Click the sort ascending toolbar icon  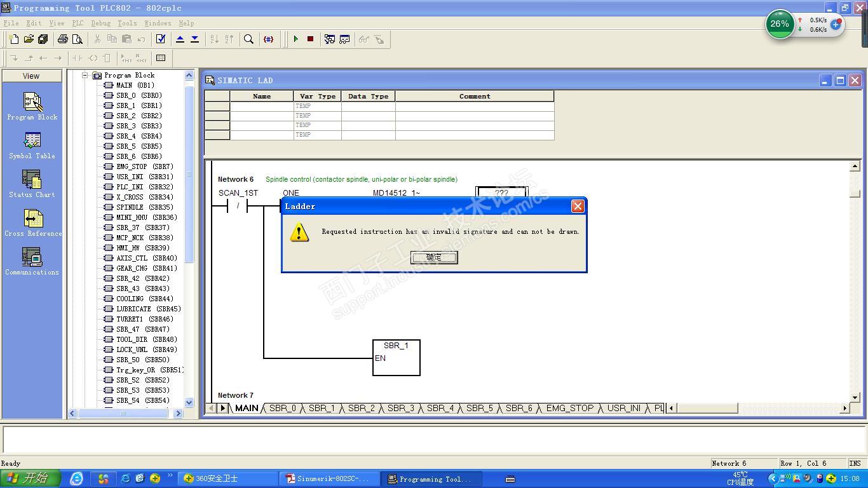pos(214,39)
